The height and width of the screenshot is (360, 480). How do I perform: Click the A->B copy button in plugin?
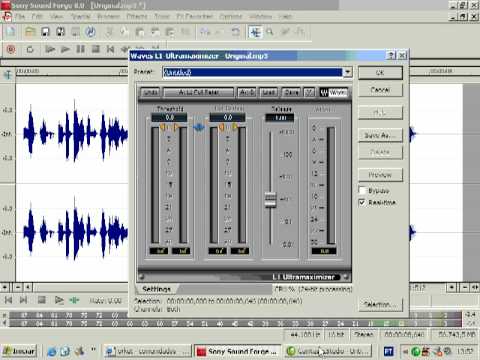(247, 92)
